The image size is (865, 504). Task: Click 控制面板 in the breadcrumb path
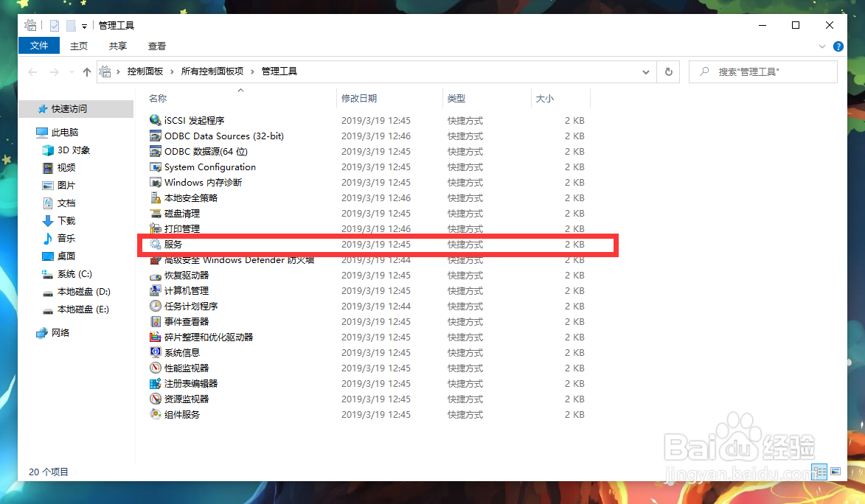pyautogui.click(x=145, y=71)
